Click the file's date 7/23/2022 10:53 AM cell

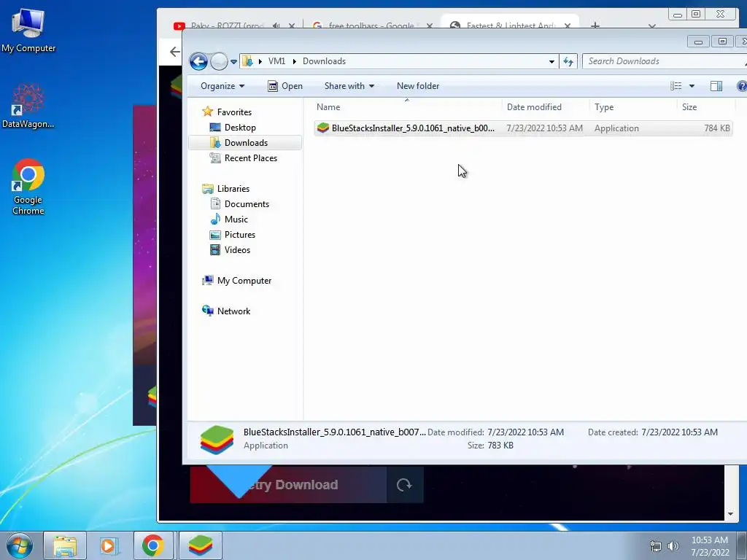pos(544,128)
